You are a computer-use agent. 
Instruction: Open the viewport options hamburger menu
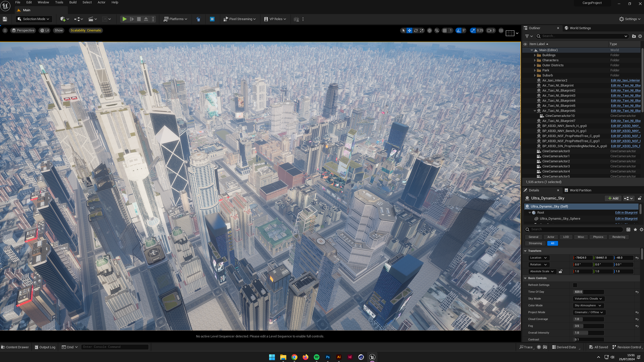point(5,31)
